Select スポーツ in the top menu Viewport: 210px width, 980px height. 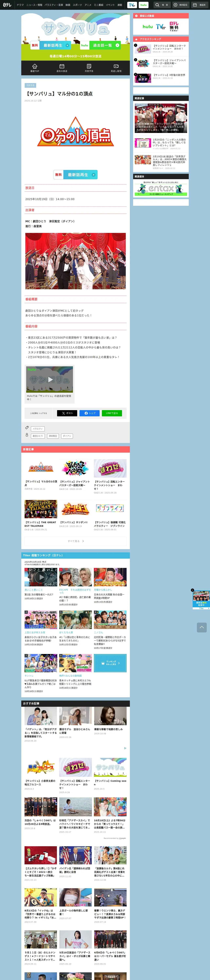(77, 5)
